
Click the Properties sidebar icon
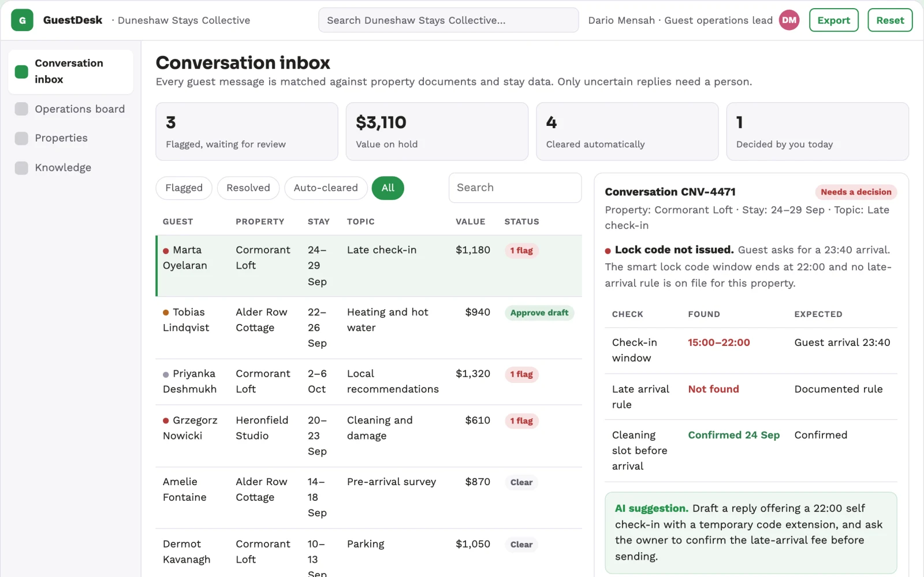(x=21, y=138)
